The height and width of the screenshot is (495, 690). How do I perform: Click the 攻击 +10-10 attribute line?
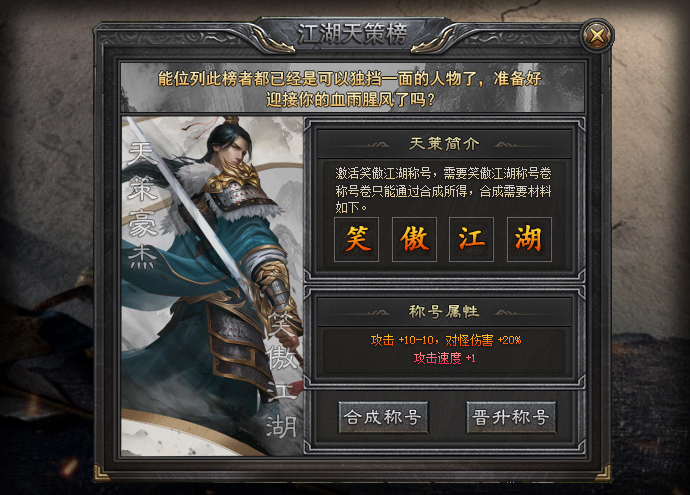[x=446, y=340]
